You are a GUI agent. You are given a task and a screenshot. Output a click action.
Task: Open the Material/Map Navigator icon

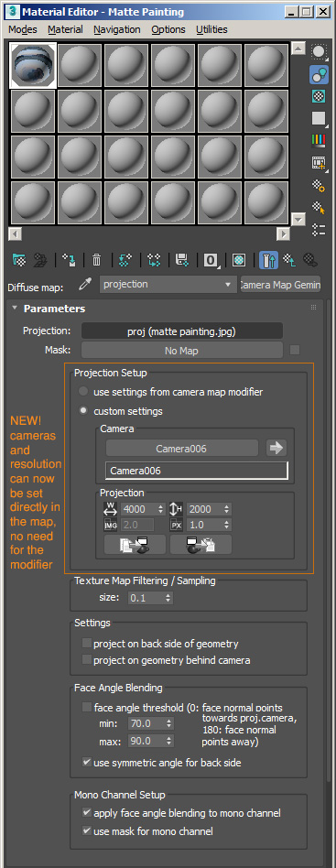click(x=319, y=230)
